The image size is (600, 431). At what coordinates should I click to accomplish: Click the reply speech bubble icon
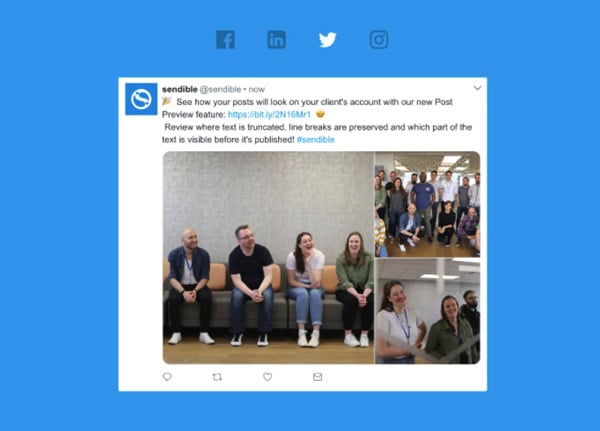click(167, 377)
